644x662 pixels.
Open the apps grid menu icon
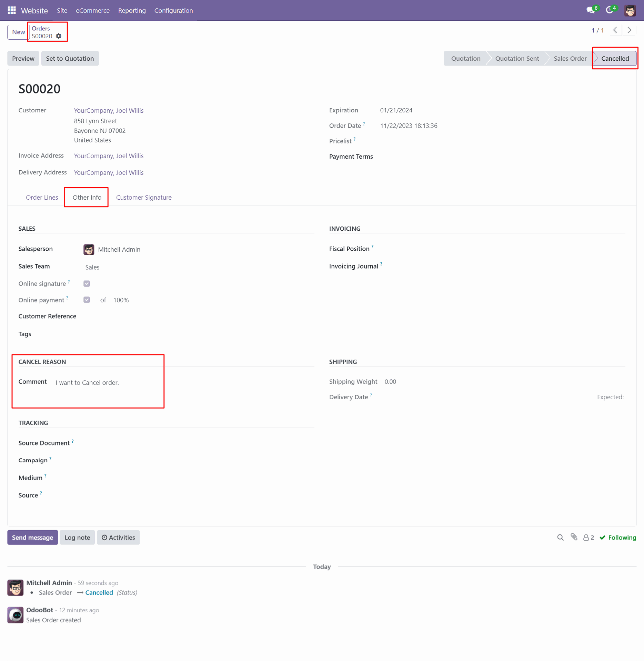[x=12, y=10]
